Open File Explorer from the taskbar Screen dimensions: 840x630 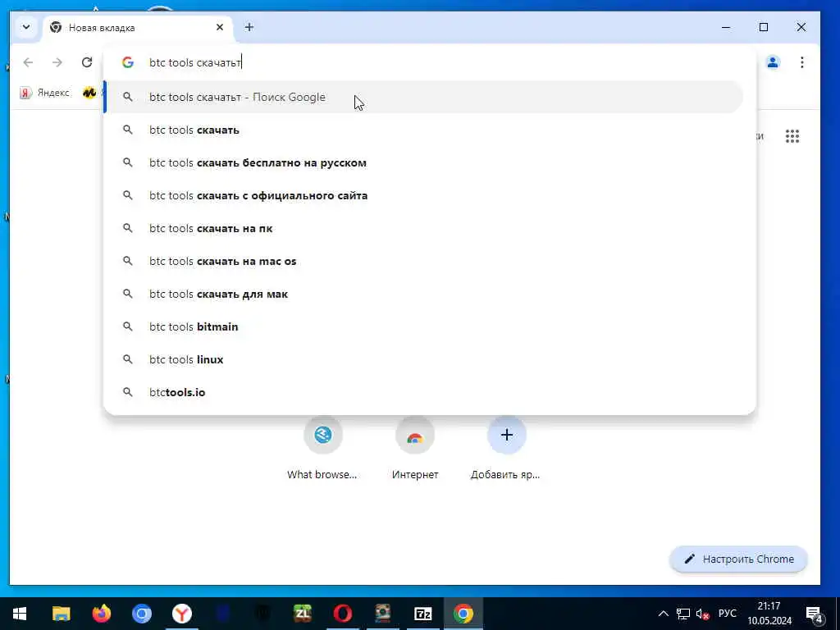pyautogui.click(x=61, y=614)
